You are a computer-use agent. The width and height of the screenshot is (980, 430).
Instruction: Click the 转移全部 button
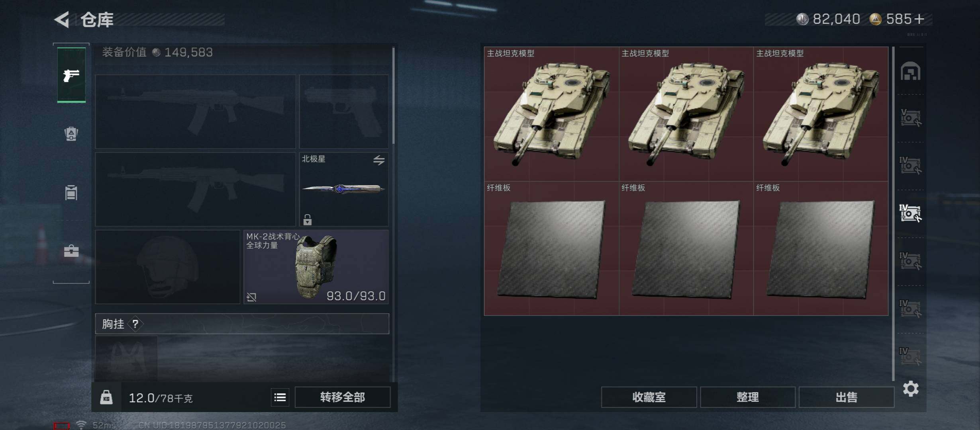[x=343, y=397]
